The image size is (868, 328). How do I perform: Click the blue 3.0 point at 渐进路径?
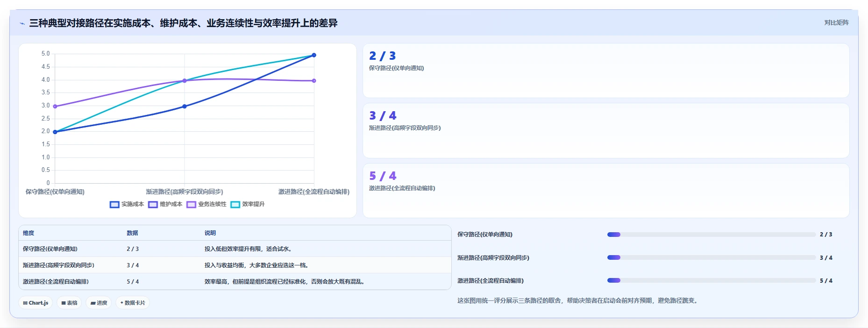pyautogui.click(x=185, y=107)
